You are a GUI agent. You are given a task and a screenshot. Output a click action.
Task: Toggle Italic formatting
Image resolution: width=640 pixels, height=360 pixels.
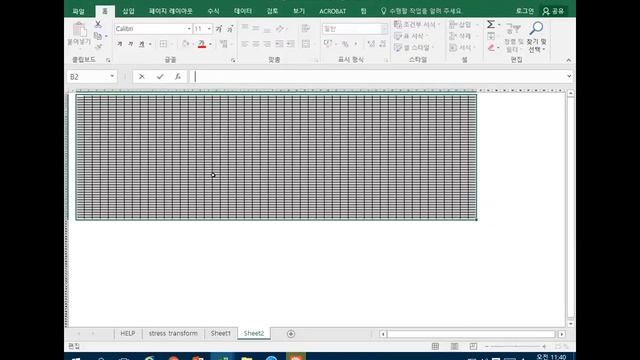pyautogui.click(x=131, y=44)
